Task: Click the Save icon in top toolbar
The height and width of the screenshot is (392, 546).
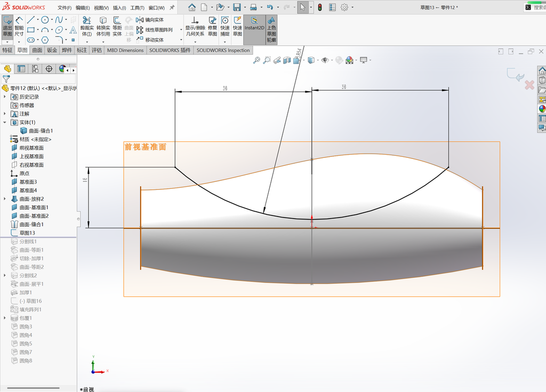Action: click(237, 7)
